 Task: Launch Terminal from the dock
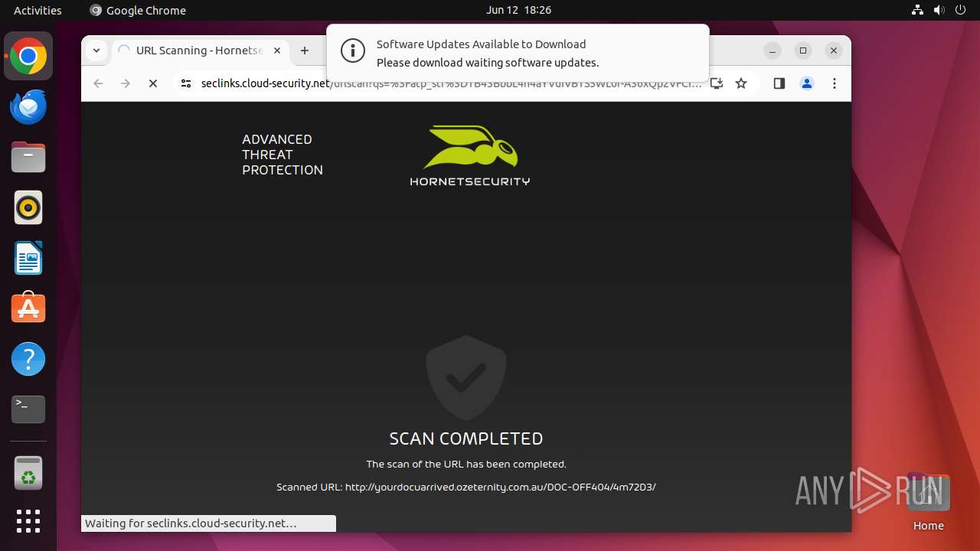pos(28,409)
